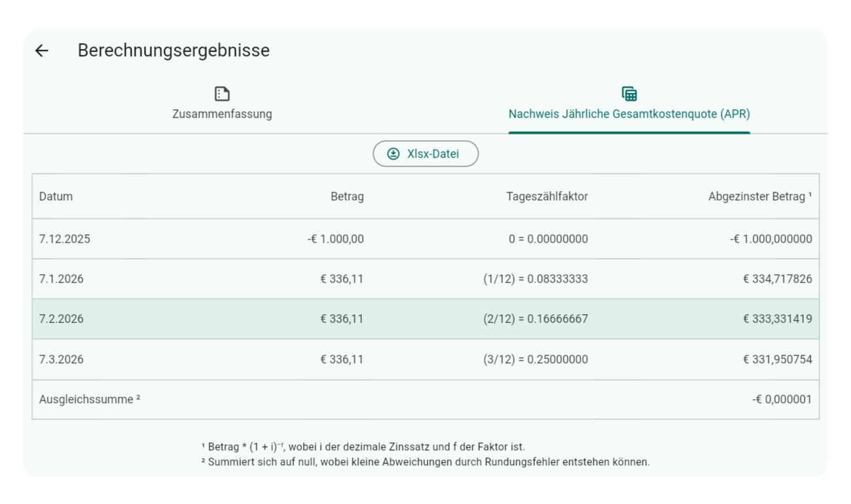Click the APR table icon
851x504 pixels.
tap(629, 94)
